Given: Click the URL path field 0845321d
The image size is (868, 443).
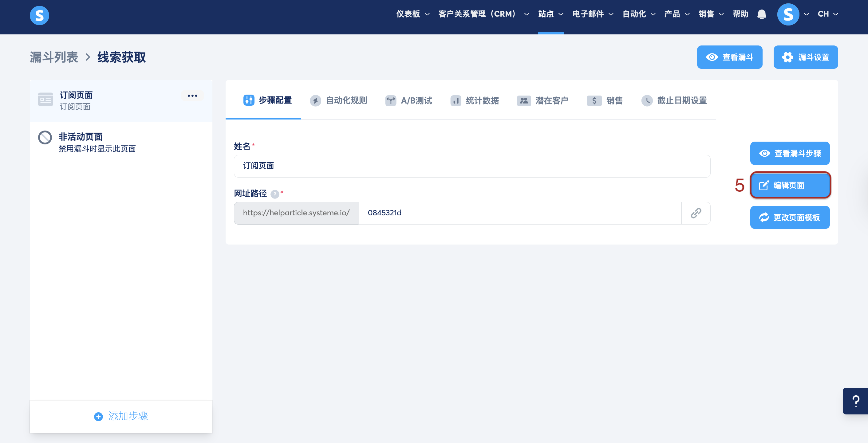Looking at the screenshot, I should click(x=519, y=213).
